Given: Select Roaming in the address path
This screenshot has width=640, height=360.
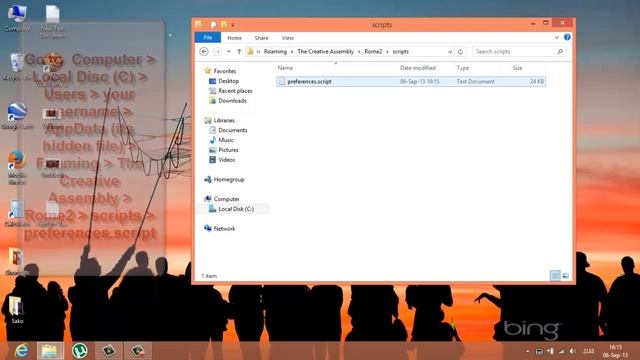Looking at the screenshot, I should [275, 52].
